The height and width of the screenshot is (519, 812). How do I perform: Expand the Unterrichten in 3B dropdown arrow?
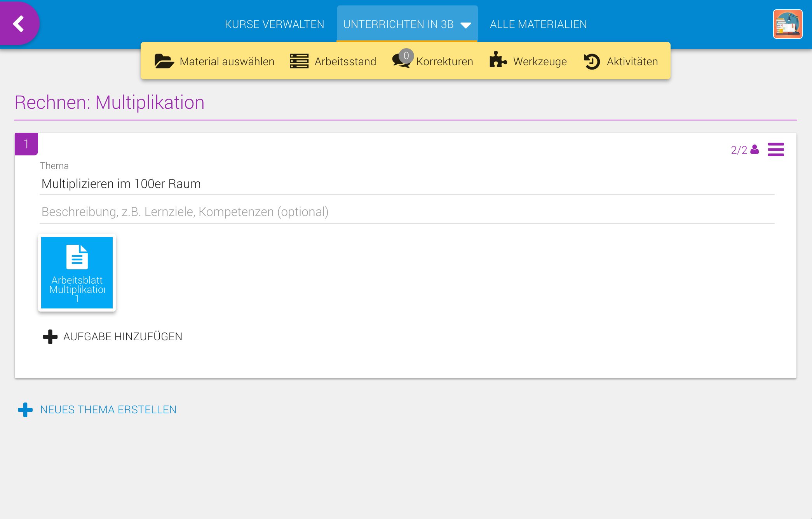465,25
